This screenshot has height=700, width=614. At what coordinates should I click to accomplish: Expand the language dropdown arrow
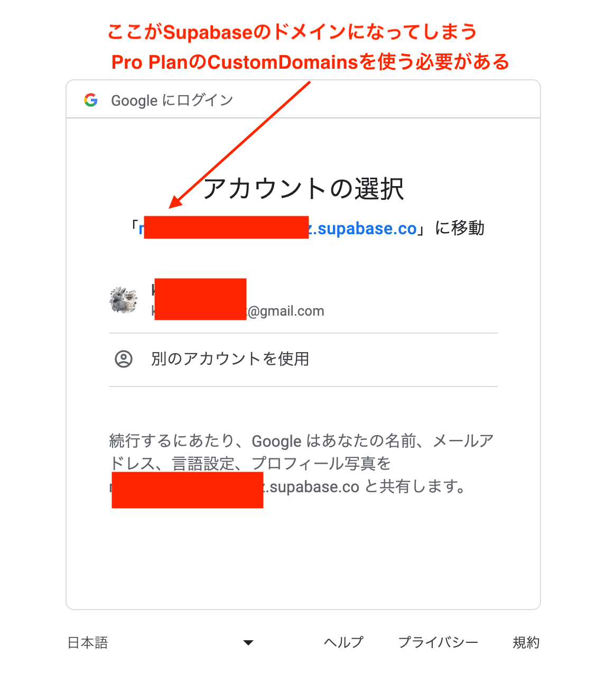tap(248, 643)
